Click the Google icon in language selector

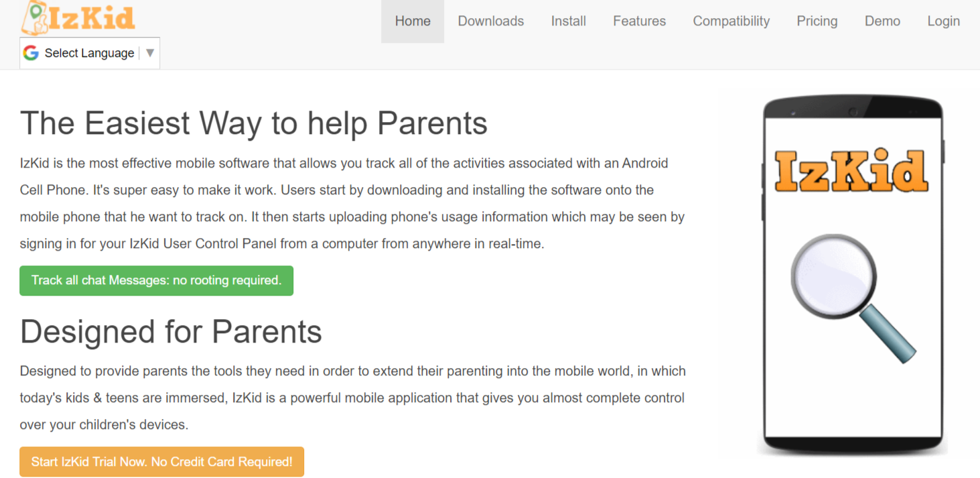31,52
